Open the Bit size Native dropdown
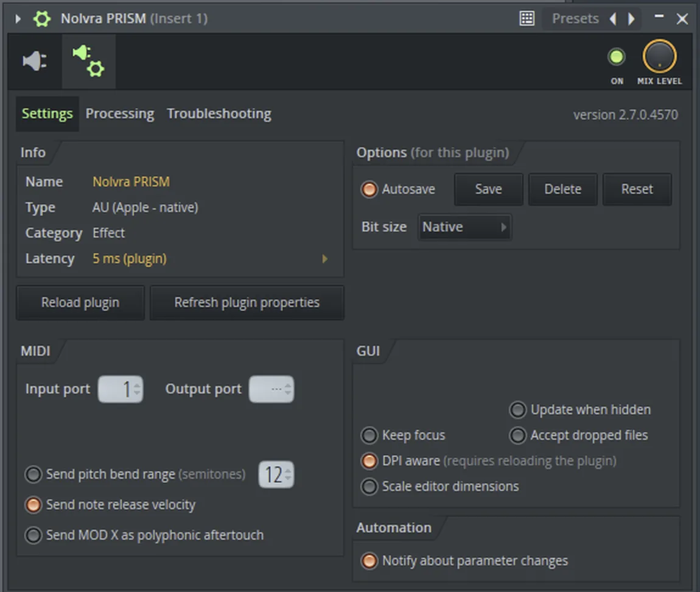Viewport: 700px width, 592px height. coord(464,227)
